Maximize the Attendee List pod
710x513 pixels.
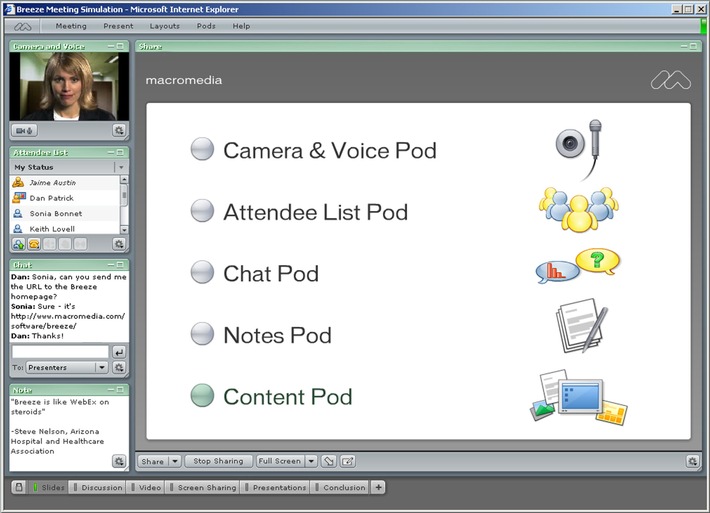click(120, 153)
